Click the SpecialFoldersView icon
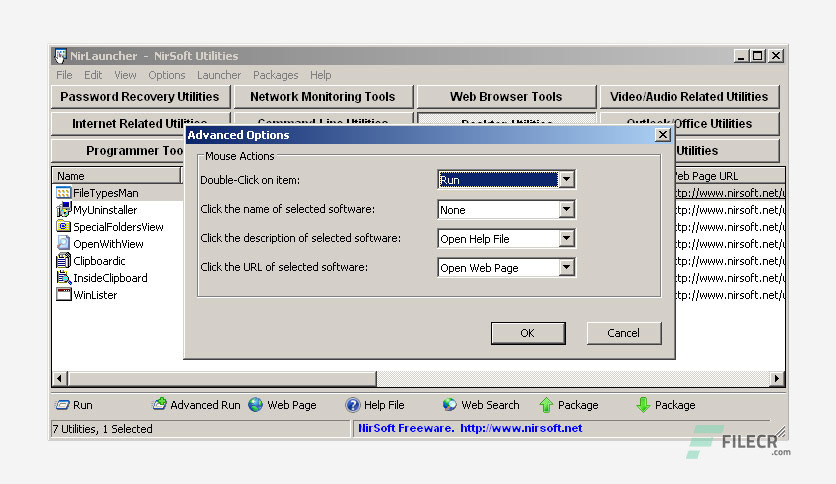 [x=63, y=227]
